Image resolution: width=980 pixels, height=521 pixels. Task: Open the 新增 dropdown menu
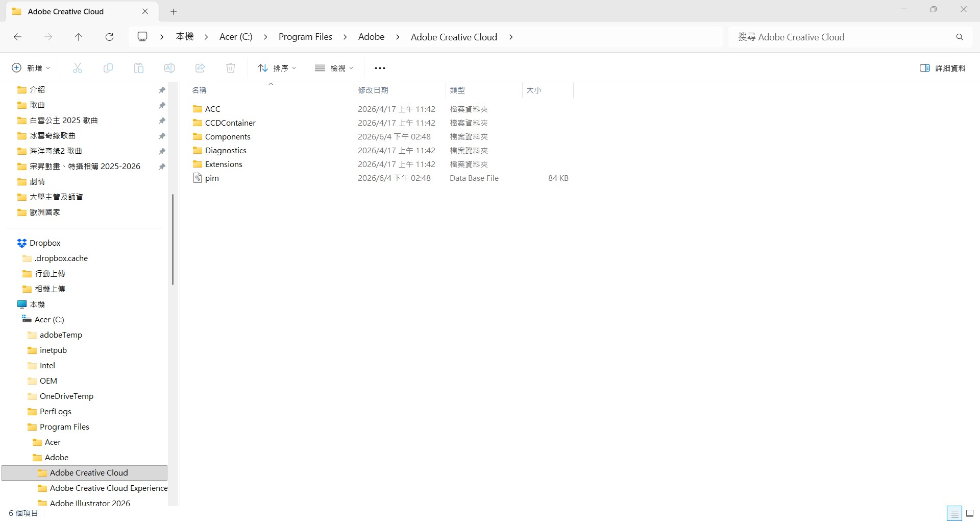coord(31,68)
